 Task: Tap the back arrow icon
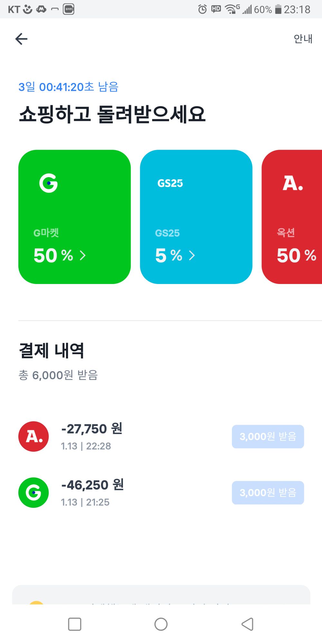pos(21,39)
